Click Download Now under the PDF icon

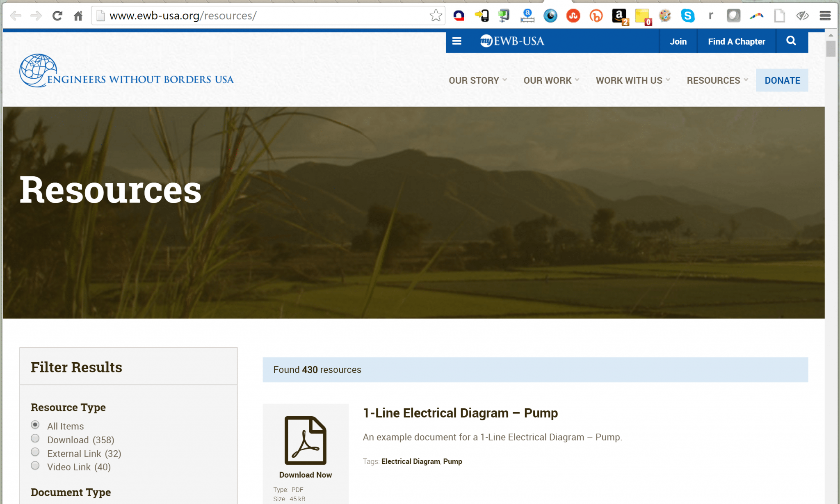306,475
